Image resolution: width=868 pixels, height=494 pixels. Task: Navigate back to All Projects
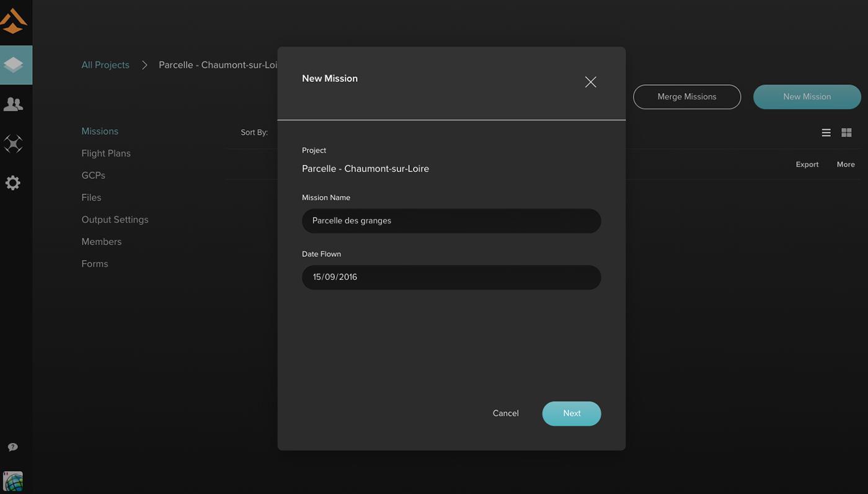tap(105, 65)
